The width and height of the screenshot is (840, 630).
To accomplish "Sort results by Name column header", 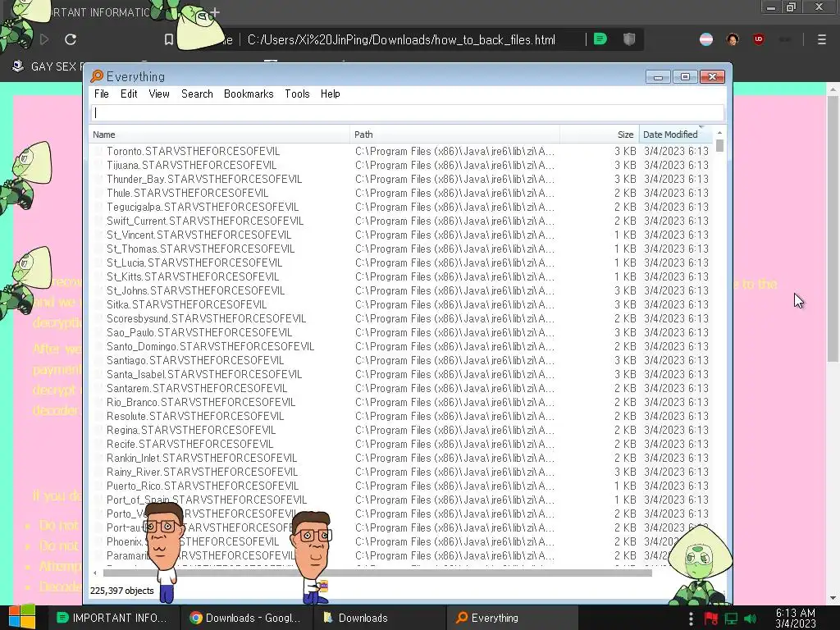I will point(220,135).
